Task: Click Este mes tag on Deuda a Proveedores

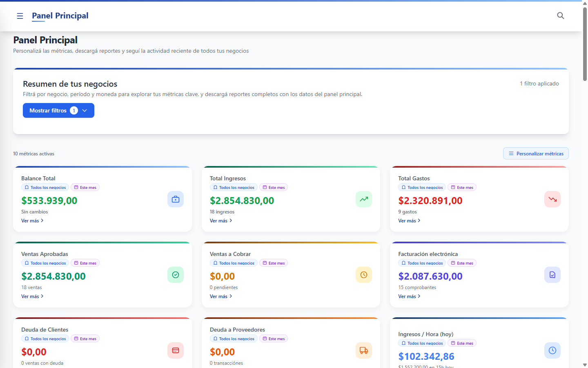Action: [x=274, y=339]
